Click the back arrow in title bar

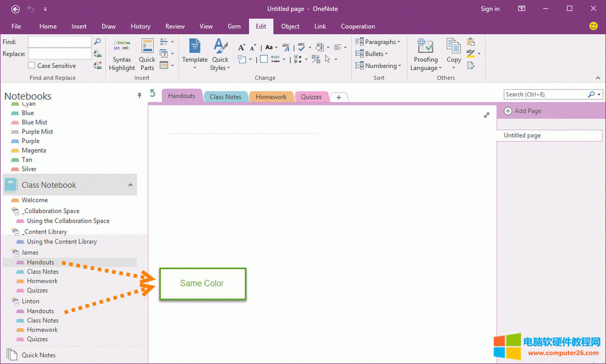click(15, 9)
